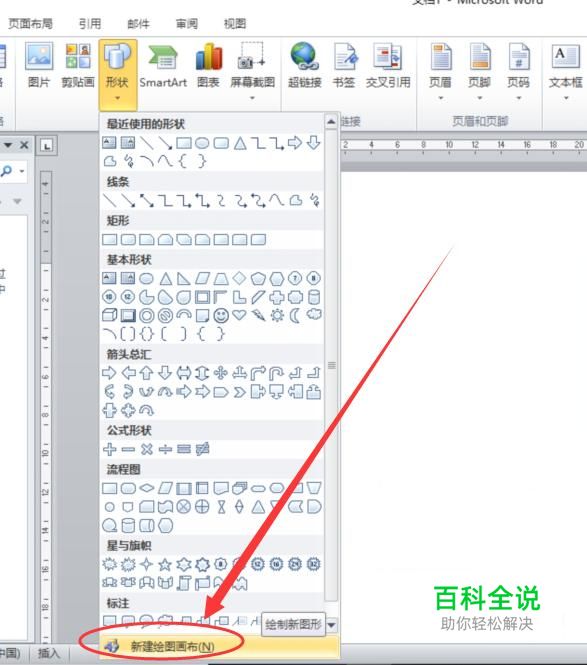Select Flowchart Decision diamond shape
Screen dimensions: 587x665
[x=147, y=488]
